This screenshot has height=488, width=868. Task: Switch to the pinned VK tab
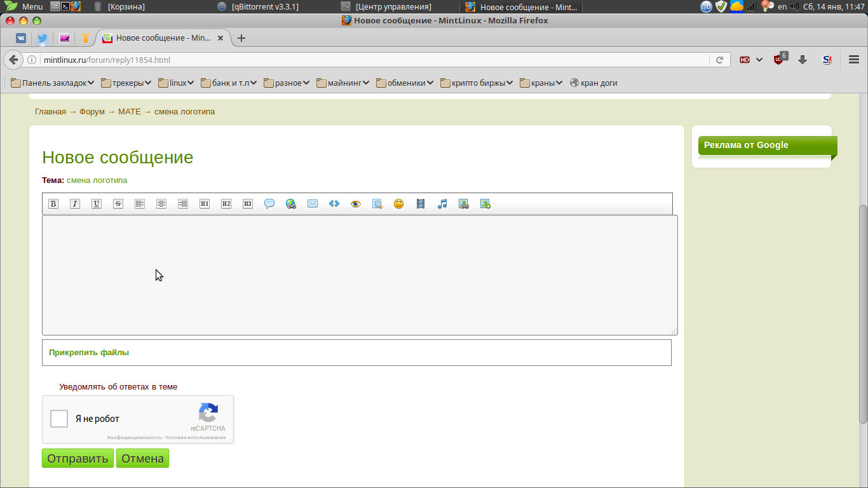click(x=21, y=38)
